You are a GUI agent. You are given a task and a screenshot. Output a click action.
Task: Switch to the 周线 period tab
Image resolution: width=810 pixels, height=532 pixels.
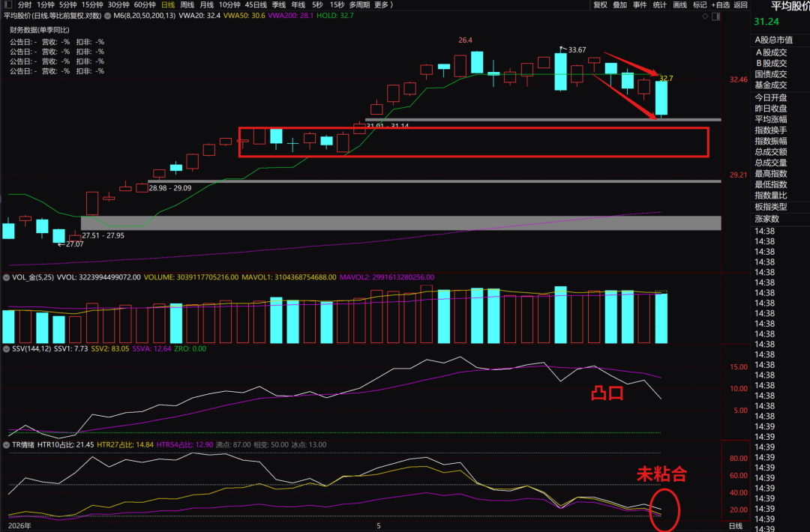point(187,4)
